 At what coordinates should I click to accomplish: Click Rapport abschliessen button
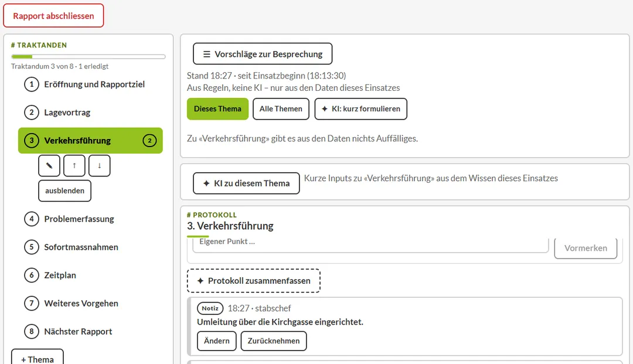[53, 16]
